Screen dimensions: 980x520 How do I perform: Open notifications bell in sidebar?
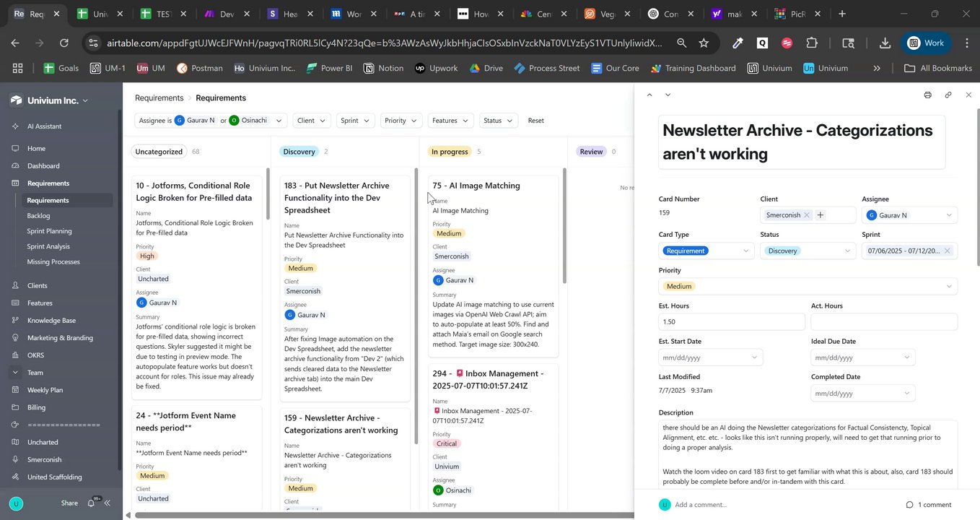tap(92, 503)
